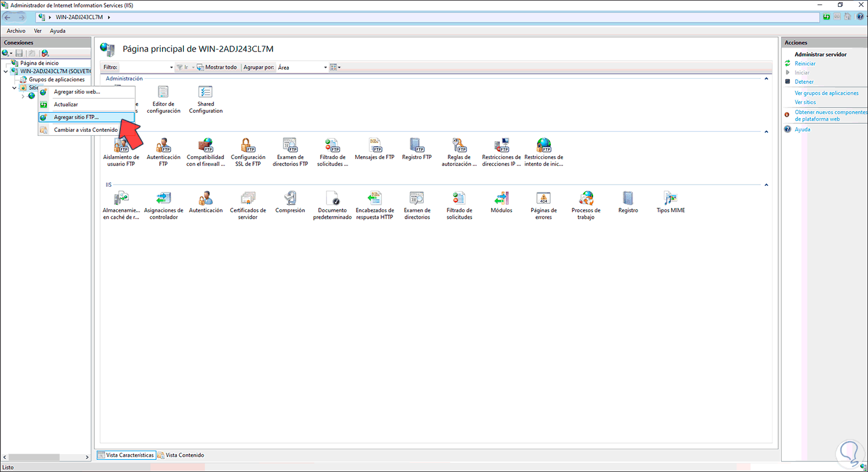Open Restricciones de direcciones IP FTP
The height and width of the screenshot is (472, 868).
click(x=501, y=153)
